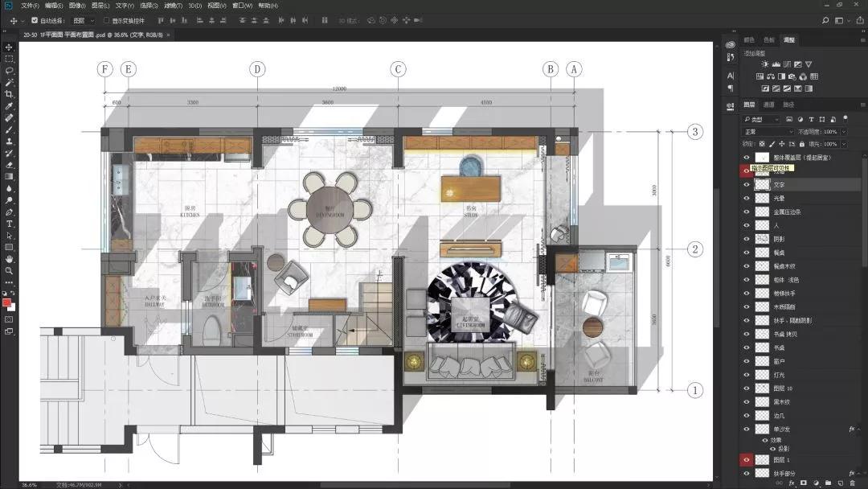Select the Horizontal Type tool
This screenshot has width=868, height=489.
coord(10,224)
